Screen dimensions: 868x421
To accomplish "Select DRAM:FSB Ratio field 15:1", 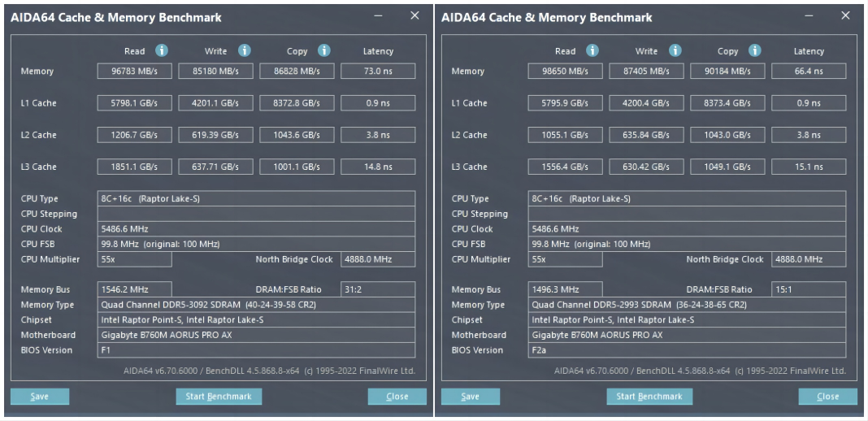I will pos(809,289).
